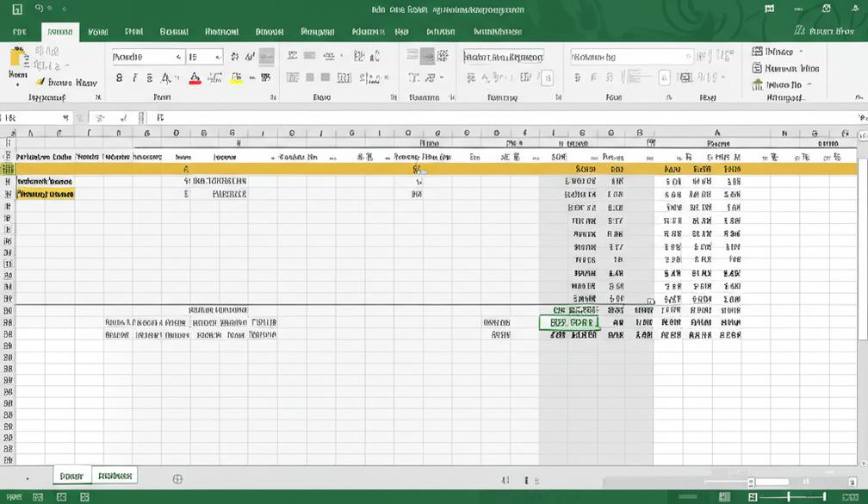Click the font color icon
The width and height of the screenshot is (868, 504).
[194, 78]
